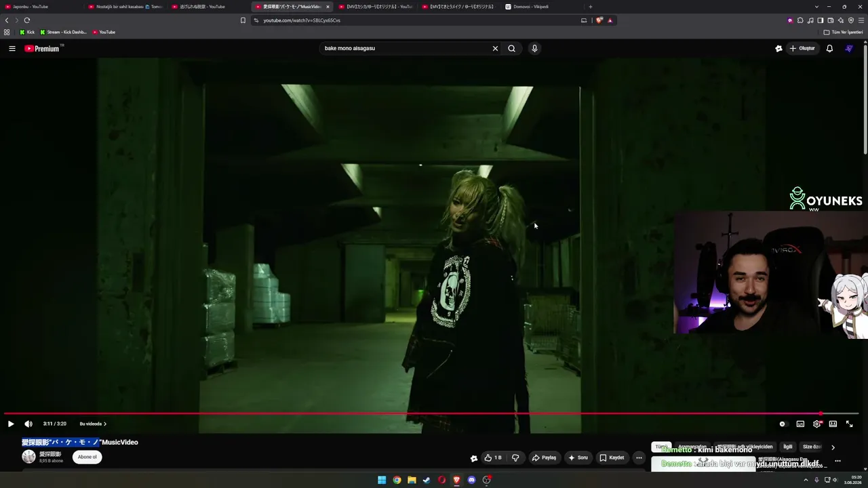Click the Oluştur create button

click(x=802, y=48)
